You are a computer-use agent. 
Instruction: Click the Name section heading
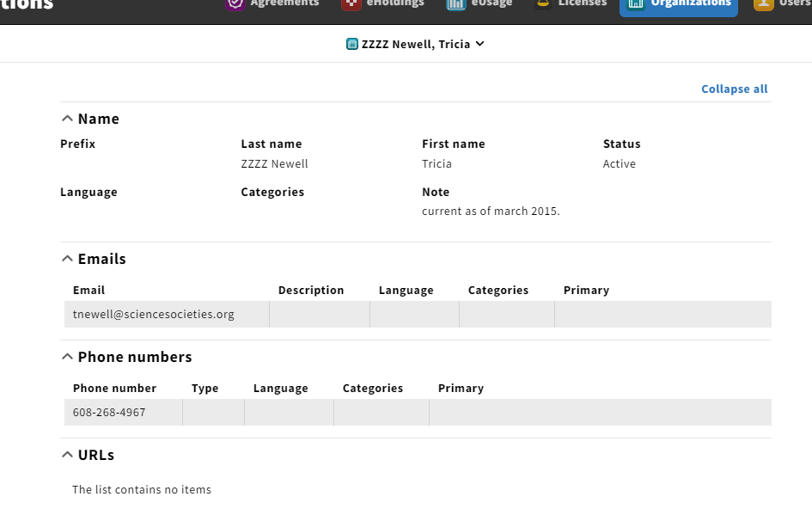coord(99,119)
